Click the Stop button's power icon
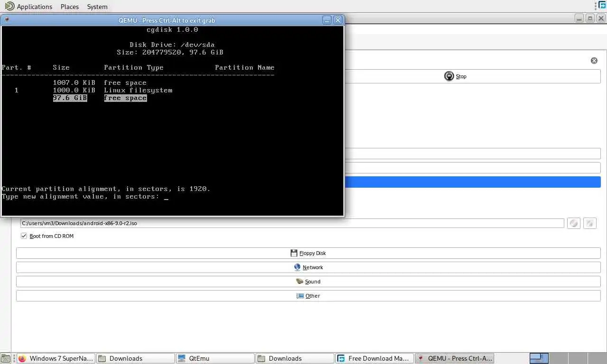This screenshot has width=607, height=364. [449, 76]
